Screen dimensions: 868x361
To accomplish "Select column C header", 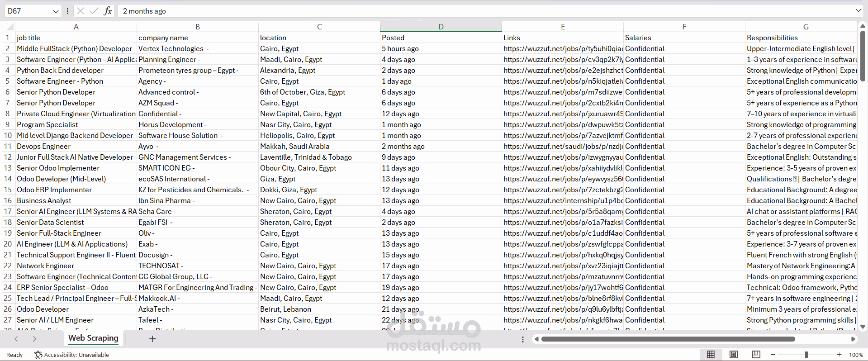I will click(x=319, y=27).
